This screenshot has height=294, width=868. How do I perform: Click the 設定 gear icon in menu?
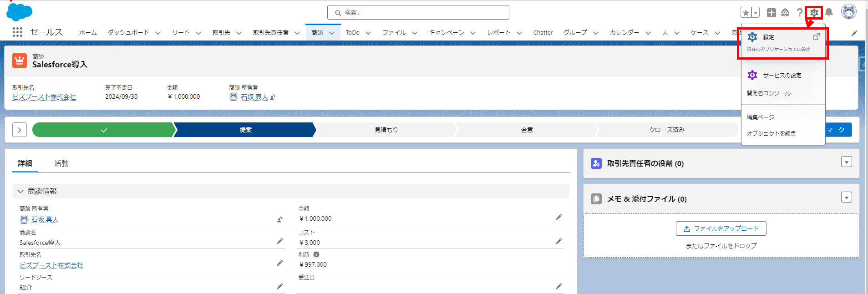[x=752, y=37]
